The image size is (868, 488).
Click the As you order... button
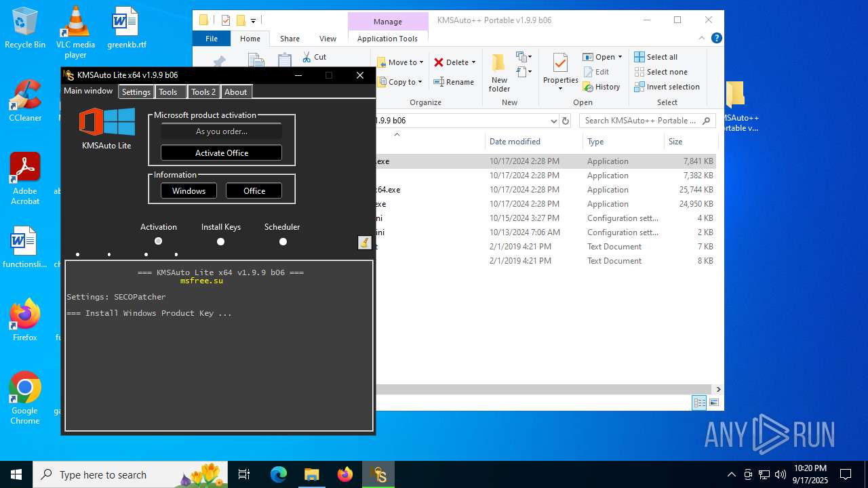pyautogui.click(x=221, y=131)
